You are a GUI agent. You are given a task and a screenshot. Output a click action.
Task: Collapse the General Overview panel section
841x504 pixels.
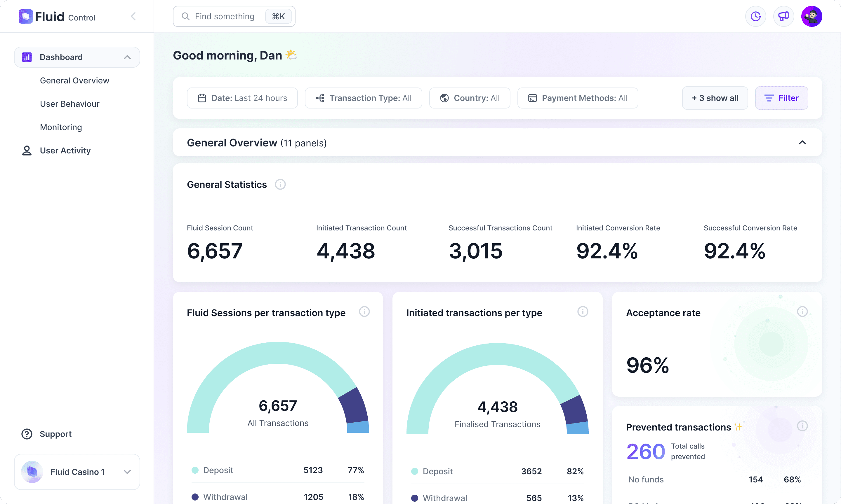coord(802,142)
